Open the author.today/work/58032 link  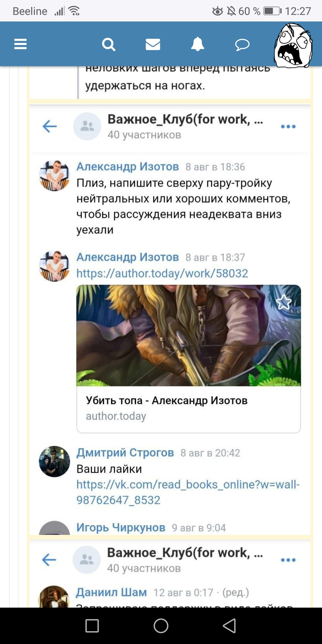point(162,273)
